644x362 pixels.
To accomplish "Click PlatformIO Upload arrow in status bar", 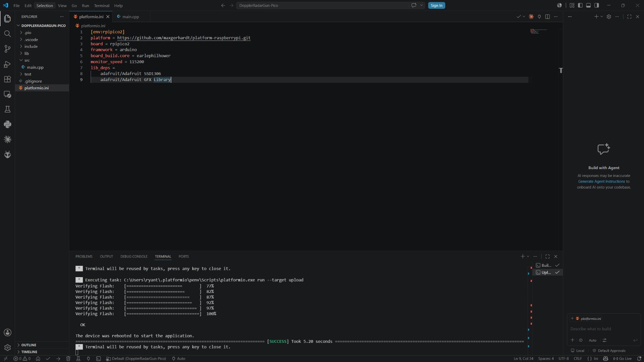I will pyautogui.click(x=58, y=359).
